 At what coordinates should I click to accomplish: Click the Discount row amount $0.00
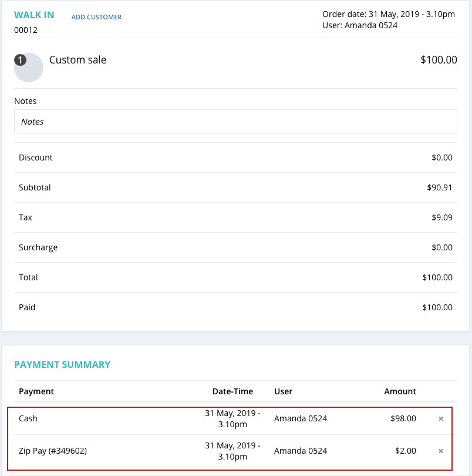[x=441, y=157]
